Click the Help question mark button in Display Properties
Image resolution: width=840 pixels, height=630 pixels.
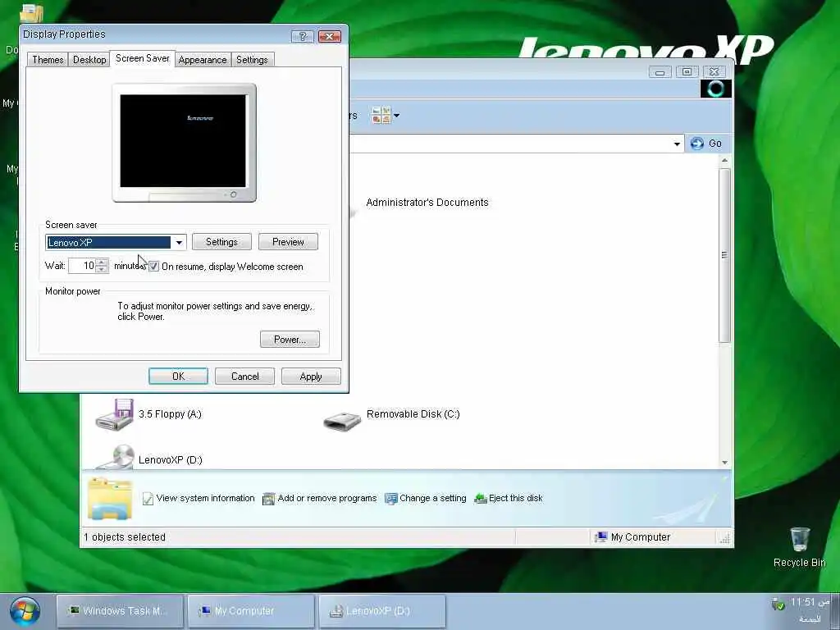[302, 36]
